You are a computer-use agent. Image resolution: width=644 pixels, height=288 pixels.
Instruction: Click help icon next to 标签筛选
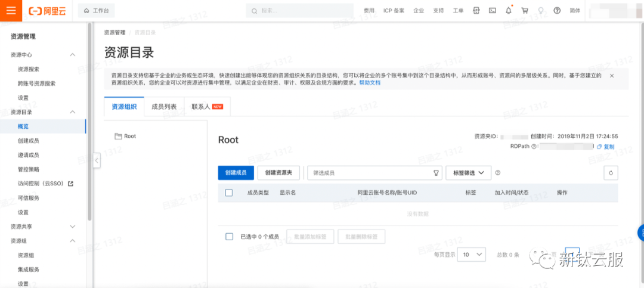click(498, 173)
